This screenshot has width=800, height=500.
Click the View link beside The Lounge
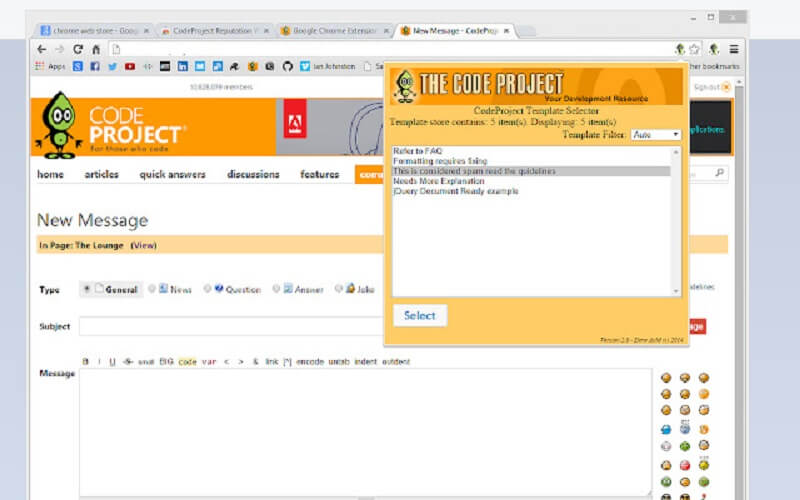point(144,245)
